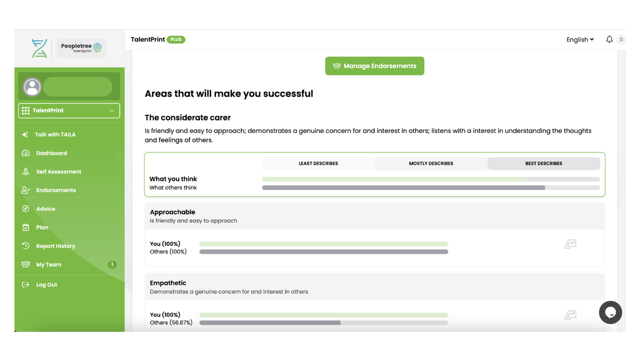Click the Manage Endorsements button
This screenshot has height=362, width=644.
(x=374, y=66)
